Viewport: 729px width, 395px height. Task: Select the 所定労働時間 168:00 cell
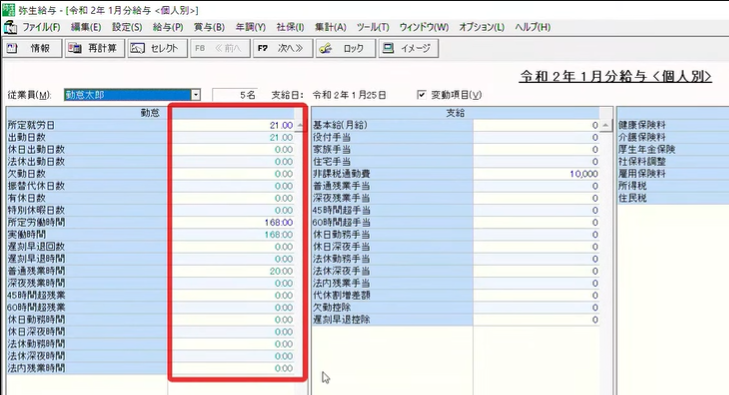point(232,223)
